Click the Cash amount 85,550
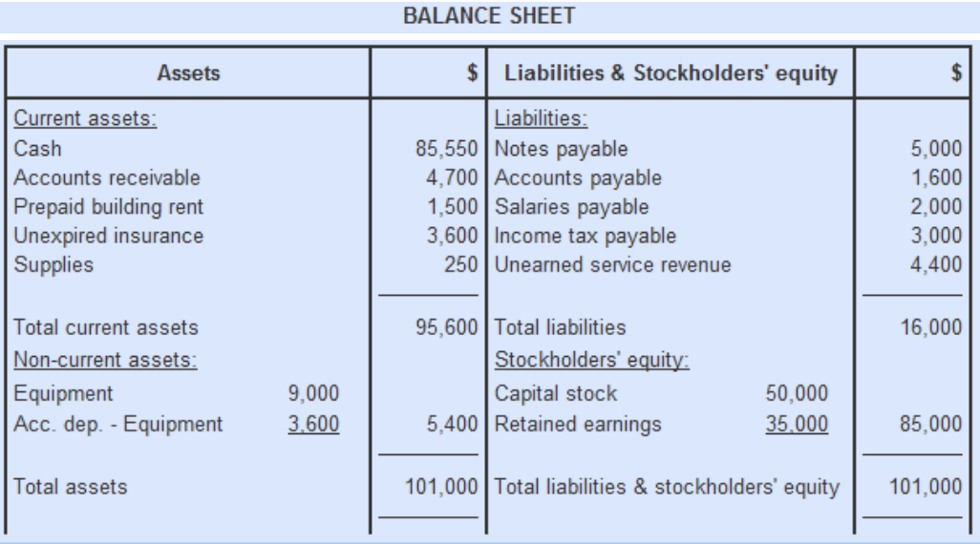980x544 pixels. (446, 149)
